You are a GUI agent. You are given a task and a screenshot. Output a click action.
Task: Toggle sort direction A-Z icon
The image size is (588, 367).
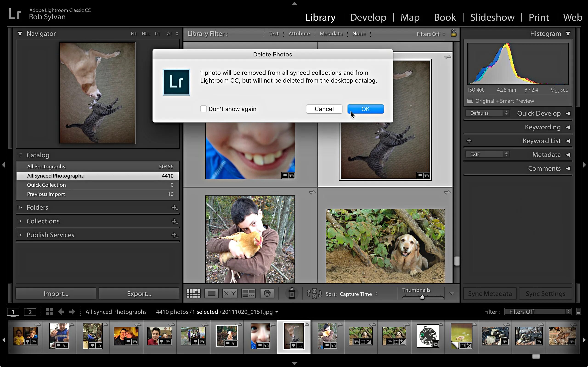(x=314, y=294)
